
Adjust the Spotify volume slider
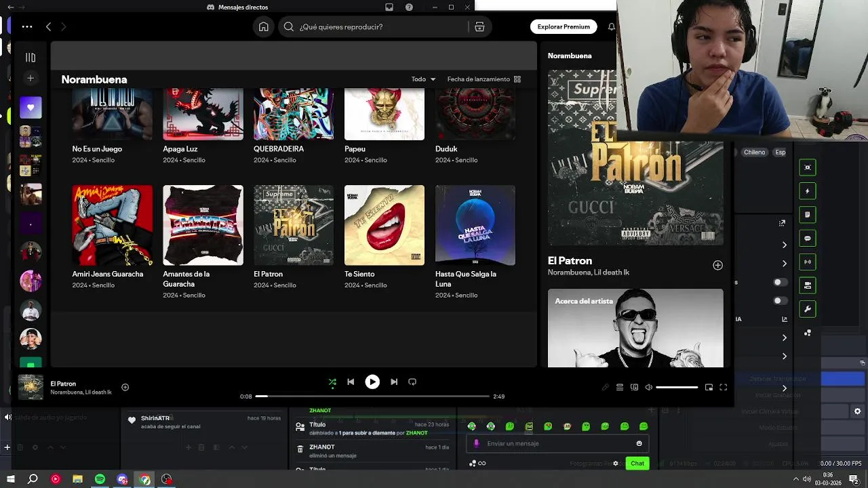[x=677, y=387]
